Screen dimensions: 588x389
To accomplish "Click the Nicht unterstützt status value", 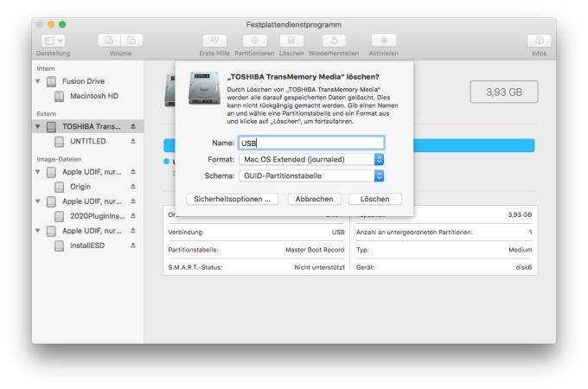I will (x=319, y=267).
